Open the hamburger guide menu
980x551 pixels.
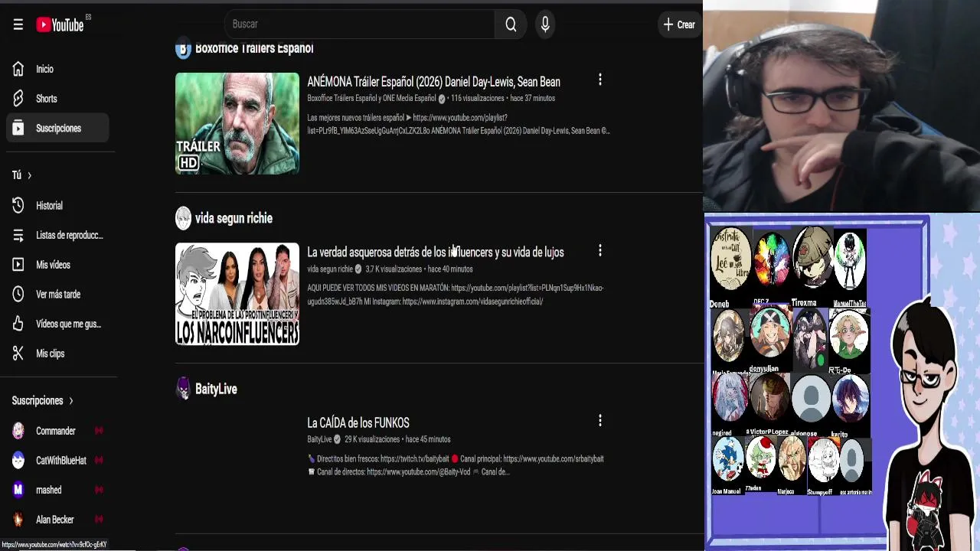point(18,24)
